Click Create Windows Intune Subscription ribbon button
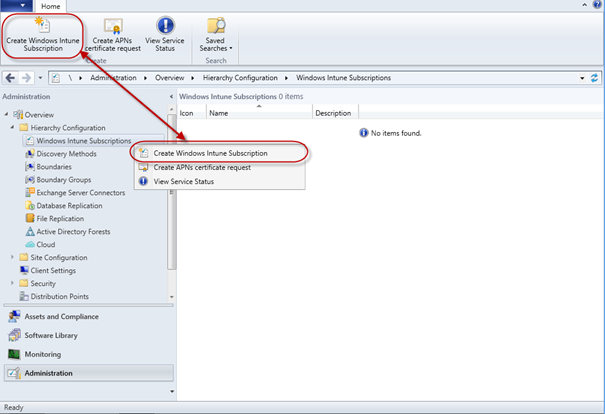Image resolution: width=605 pixels, height=414 pixels. 42,35
